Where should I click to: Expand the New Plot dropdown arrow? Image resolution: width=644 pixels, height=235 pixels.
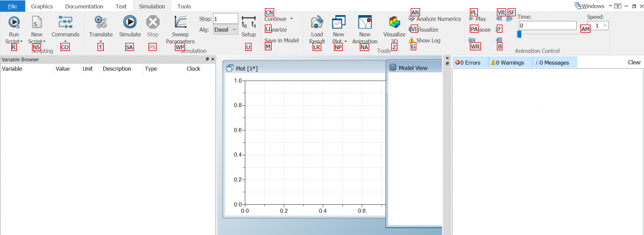click(x=346, y=42)
